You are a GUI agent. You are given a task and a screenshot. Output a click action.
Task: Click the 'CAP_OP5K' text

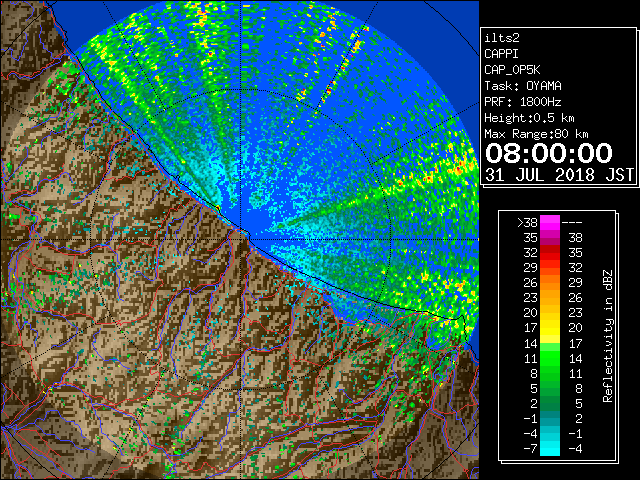tap(512, 70)
